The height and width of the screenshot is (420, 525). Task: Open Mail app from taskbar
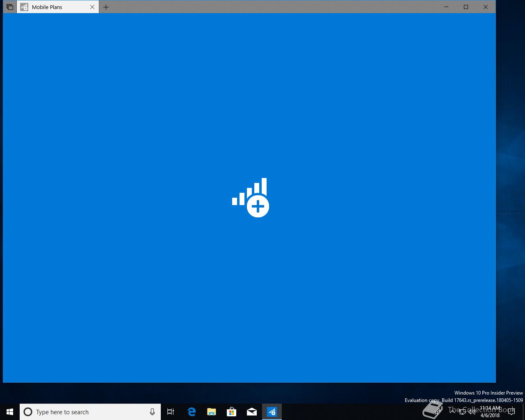click(x=252, y=412)
